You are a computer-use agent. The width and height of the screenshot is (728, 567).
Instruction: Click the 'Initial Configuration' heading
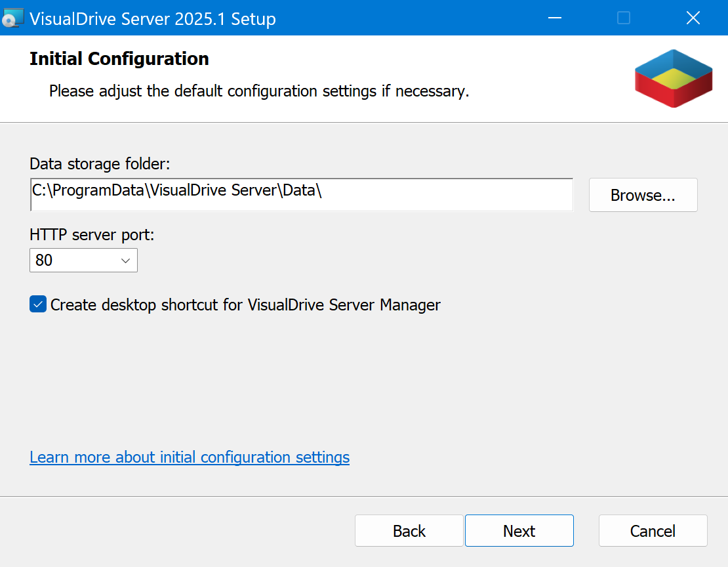tap(119, 59)
